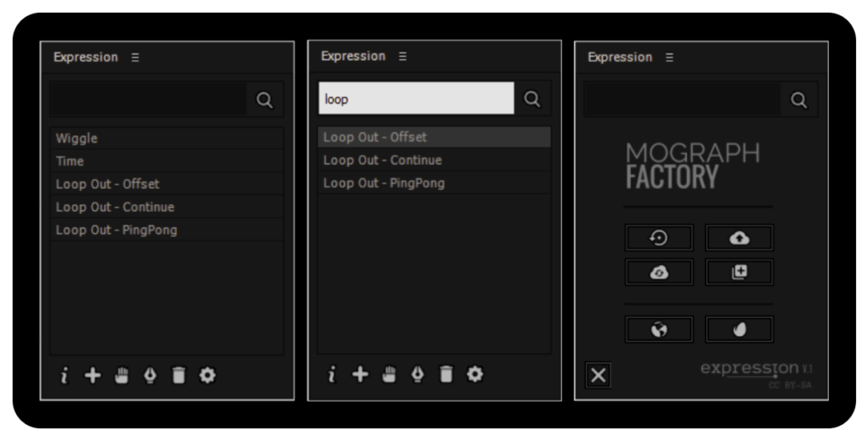This screenshot has width=868, height=441.
Task: Click the info icon in the left panel
Action: 64,376
